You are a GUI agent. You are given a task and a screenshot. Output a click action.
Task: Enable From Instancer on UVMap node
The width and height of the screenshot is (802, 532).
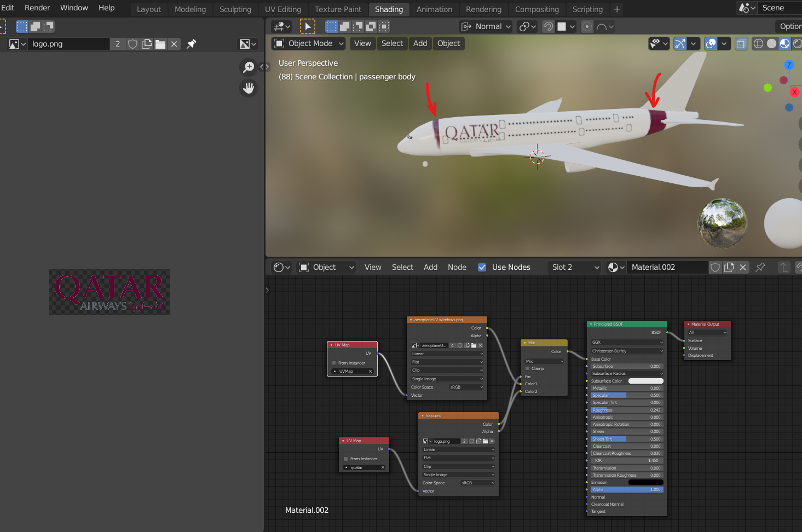coord(334,363)
